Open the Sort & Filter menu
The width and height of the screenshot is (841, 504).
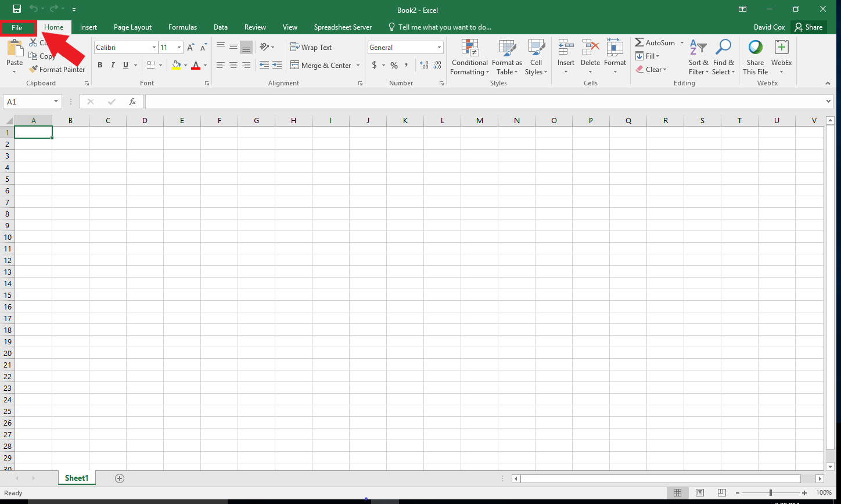(698, 56)
